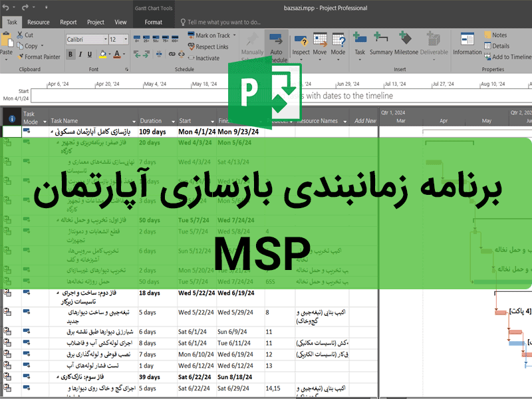Open the font size 12 dropdown
This screenshot has width=532, height=399.
pos(125,40)
